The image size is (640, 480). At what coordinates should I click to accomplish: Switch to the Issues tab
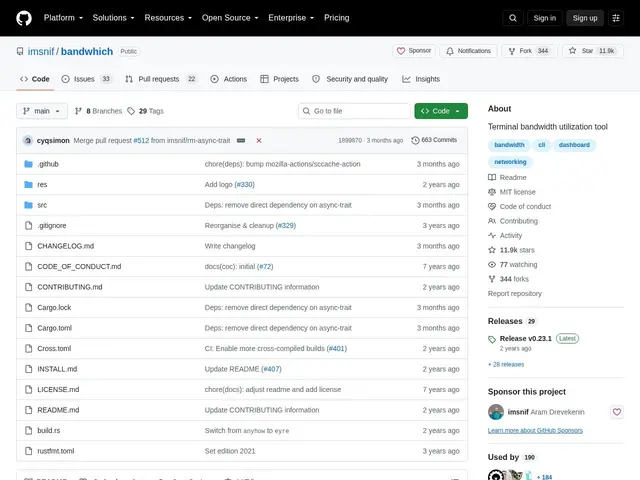87,79
